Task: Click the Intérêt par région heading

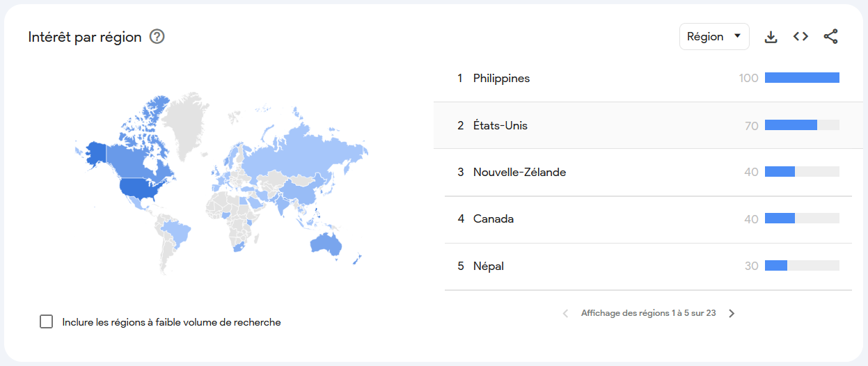Action: click(85, 37)
